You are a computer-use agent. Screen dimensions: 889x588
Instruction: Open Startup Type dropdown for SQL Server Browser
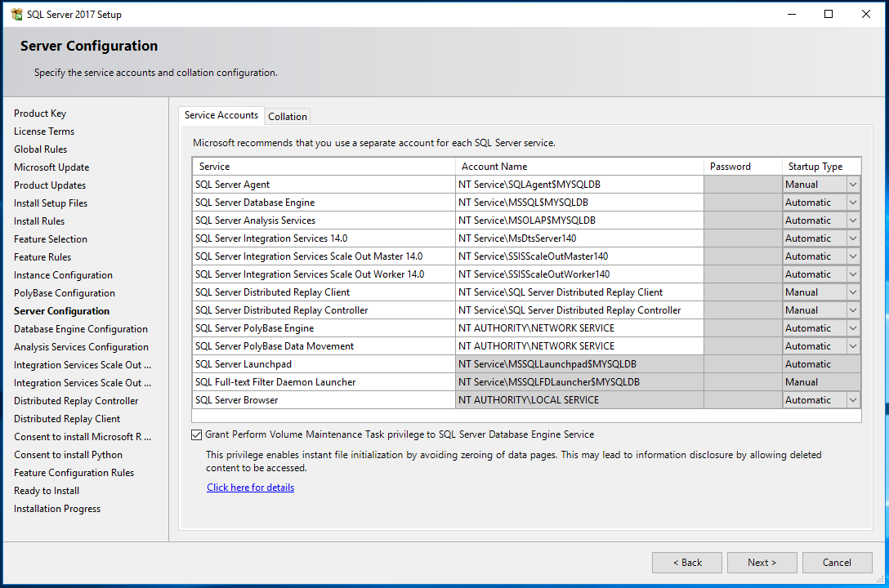(x=853, y=400)
